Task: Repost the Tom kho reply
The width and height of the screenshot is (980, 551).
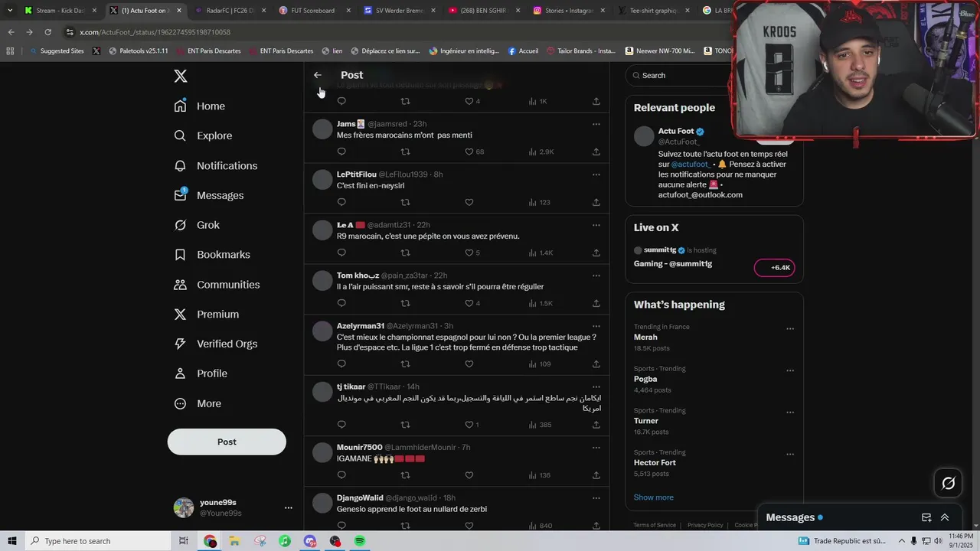Action: (x=406, y=303)
